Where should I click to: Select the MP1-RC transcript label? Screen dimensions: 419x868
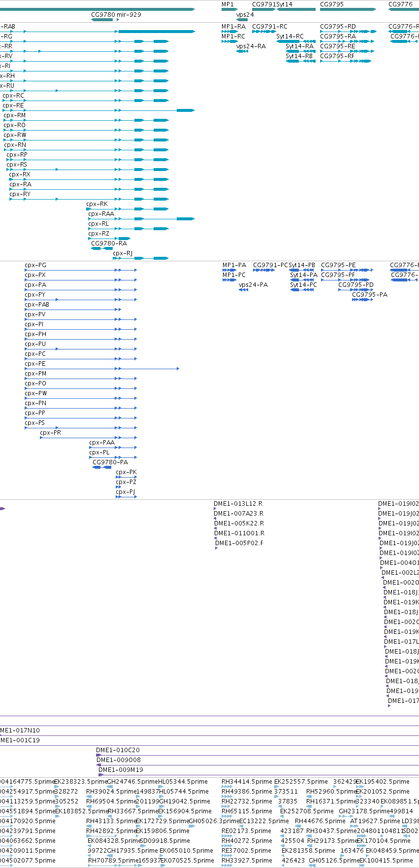click(x=233, y=36)
